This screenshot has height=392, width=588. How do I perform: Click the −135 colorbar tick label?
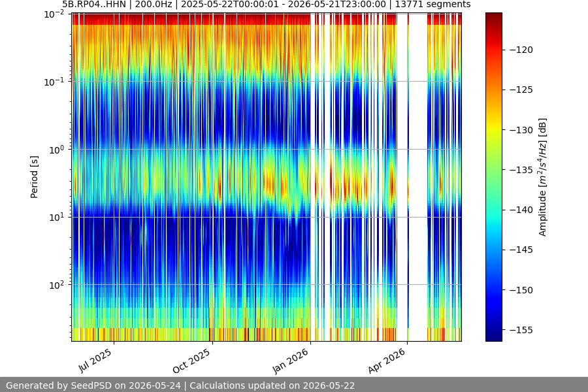pos(521,170)
